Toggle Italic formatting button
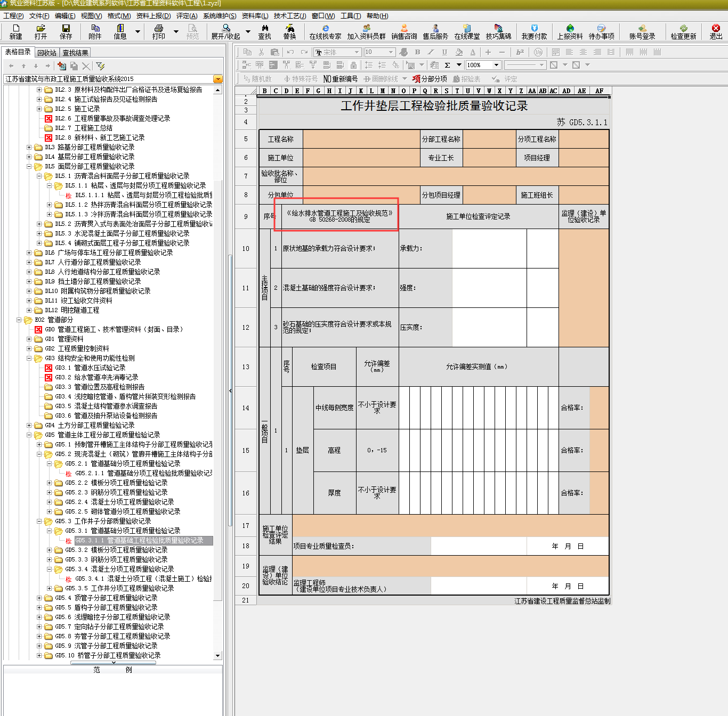The height and width of the screenshot is (716, 728). 431,52
